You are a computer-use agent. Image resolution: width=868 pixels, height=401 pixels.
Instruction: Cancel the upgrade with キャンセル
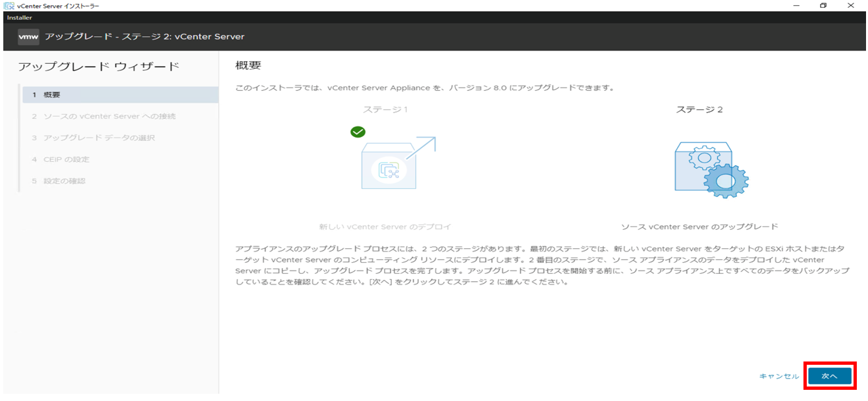pyautogui.click(x=779, y=376)
